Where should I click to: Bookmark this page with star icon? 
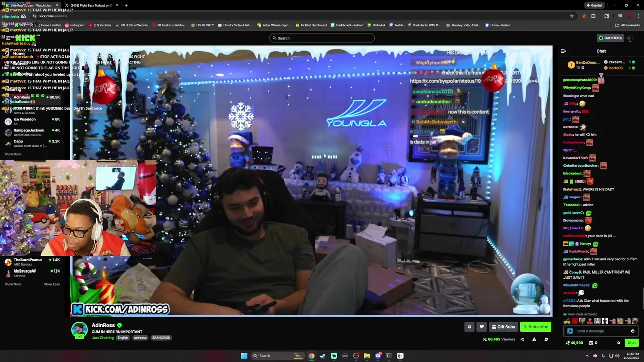click(572, 16)
